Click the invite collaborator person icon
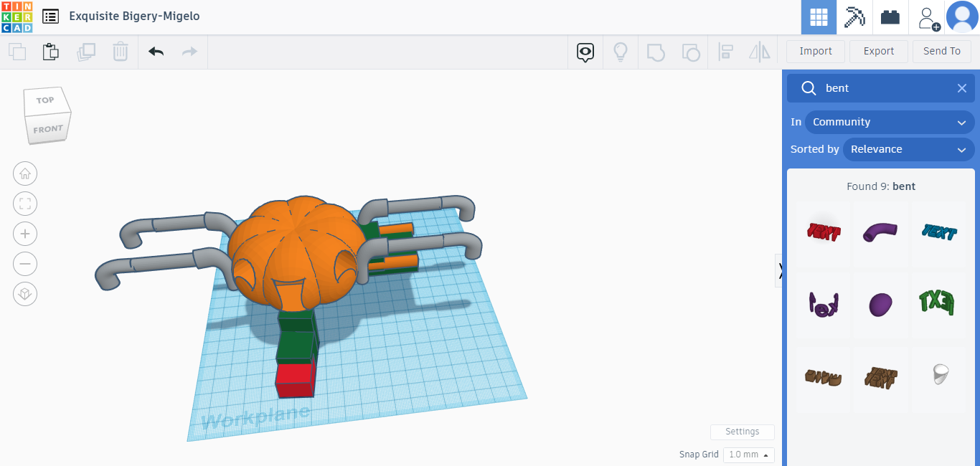Screen dimensions: 980x466 927,17
